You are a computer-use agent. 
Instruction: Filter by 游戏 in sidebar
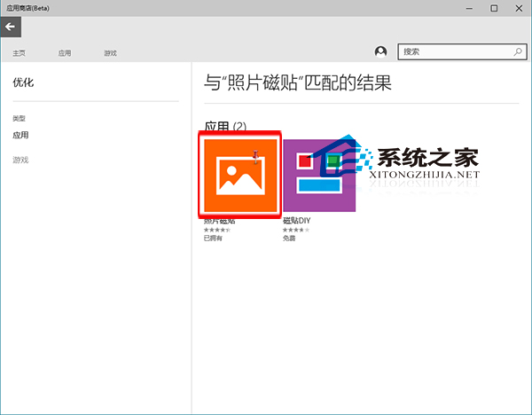tap(20, 160)
